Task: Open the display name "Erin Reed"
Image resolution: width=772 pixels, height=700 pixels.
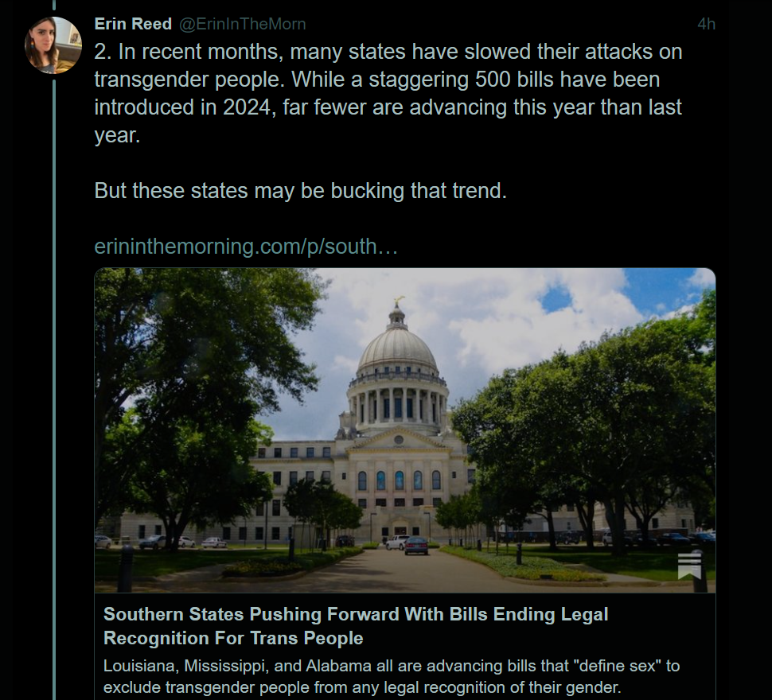Action: (x=133, y=24)
